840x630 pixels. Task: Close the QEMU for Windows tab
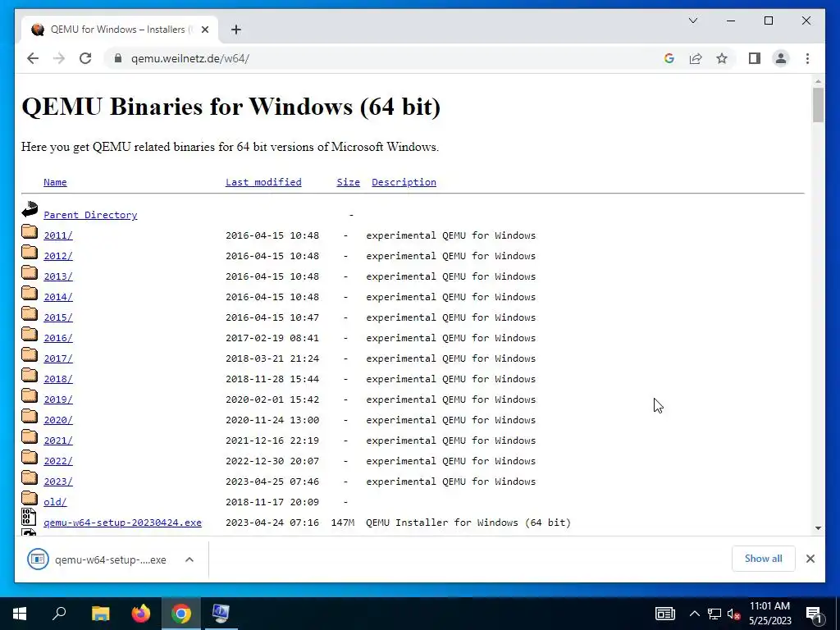(x=204, y=30)
